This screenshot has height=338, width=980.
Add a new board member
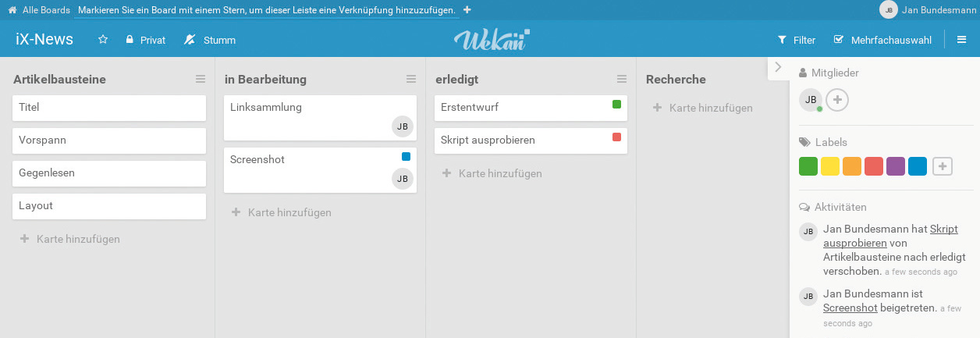[837, 100]
